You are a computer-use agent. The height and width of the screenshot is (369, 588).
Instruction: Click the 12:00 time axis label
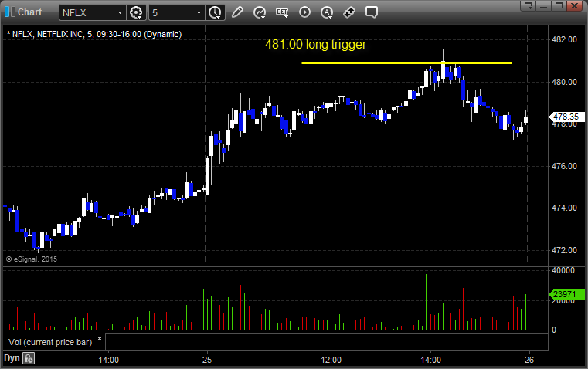coord(331,360)
